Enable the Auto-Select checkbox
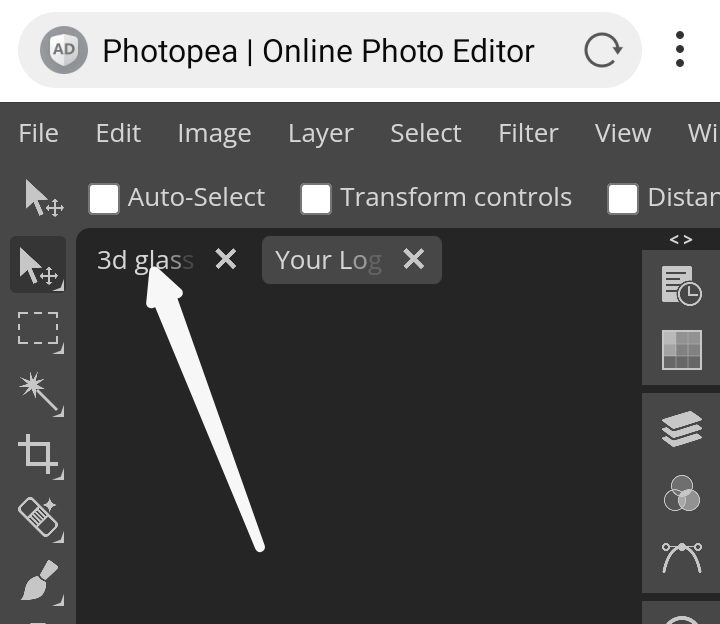This screenshot has height=624, width=720. 104,198
